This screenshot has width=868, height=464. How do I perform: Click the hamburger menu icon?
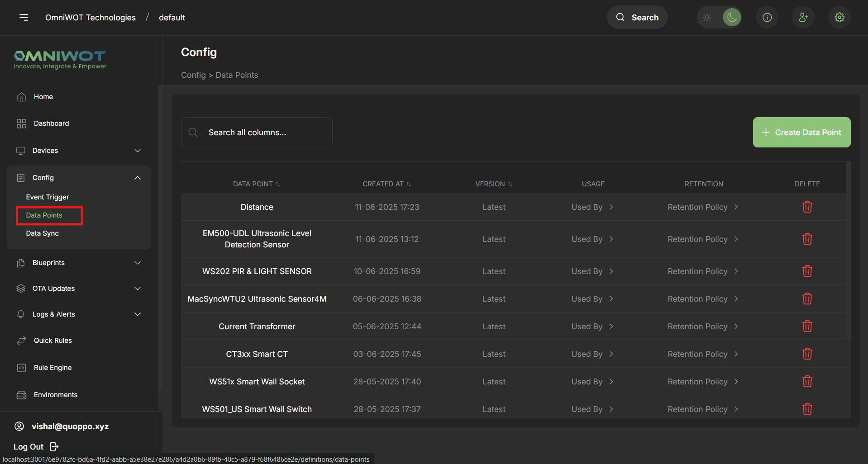click(x=24, y=17)
